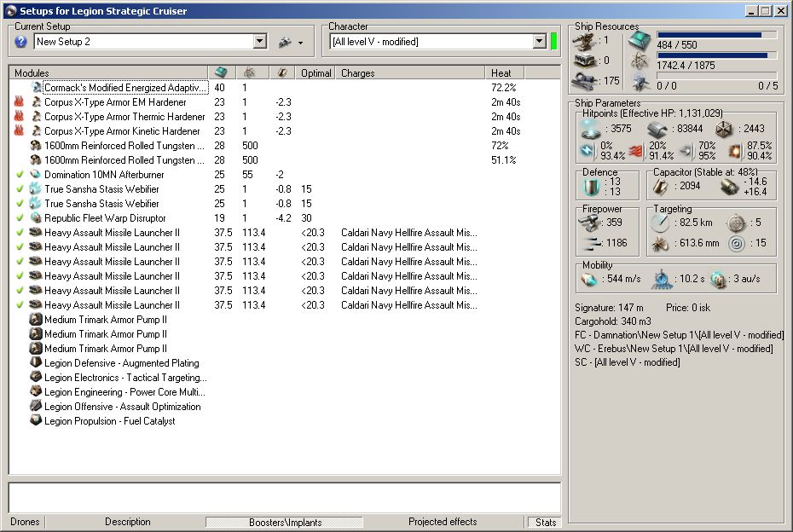
Task: Open the Projected effects tab
Action: pyautogui.click(x=442, y=522)
